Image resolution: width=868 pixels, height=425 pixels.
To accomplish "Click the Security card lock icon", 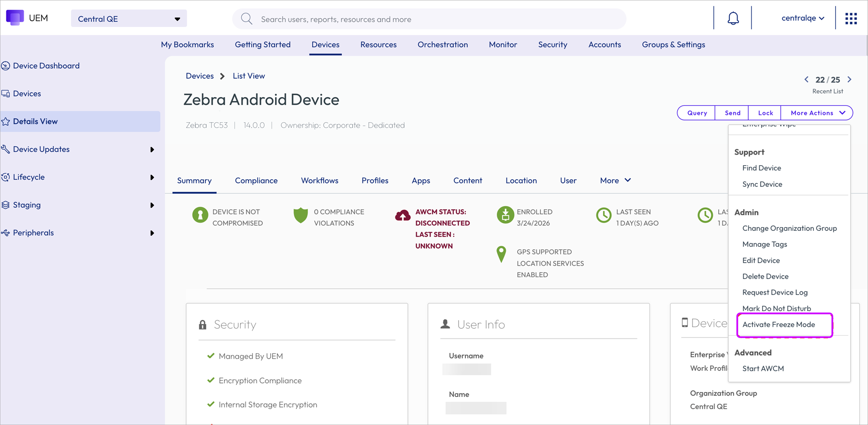I will pyautogui.click(x=203, y=325).
